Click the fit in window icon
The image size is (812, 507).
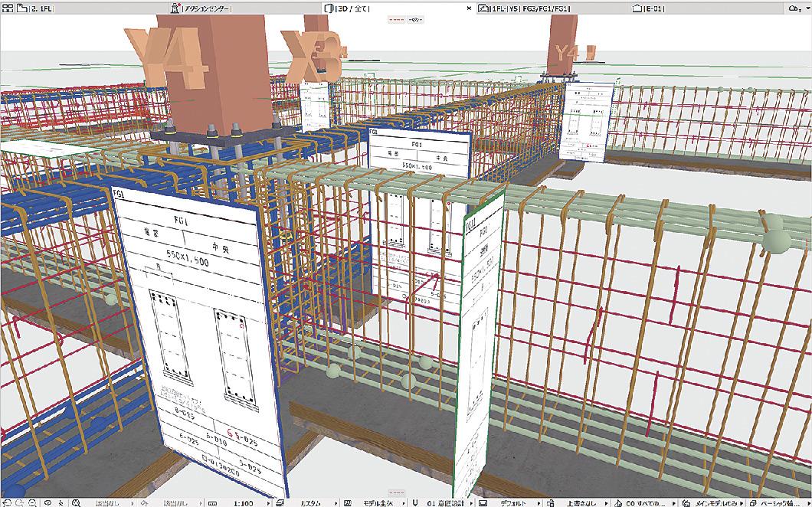(76, 502)
